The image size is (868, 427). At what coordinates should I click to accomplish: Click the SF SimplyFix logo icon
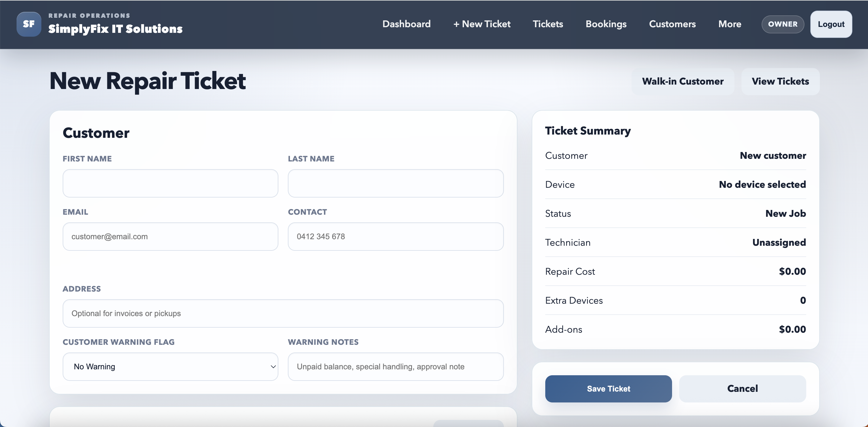click(x=29, y=24)
